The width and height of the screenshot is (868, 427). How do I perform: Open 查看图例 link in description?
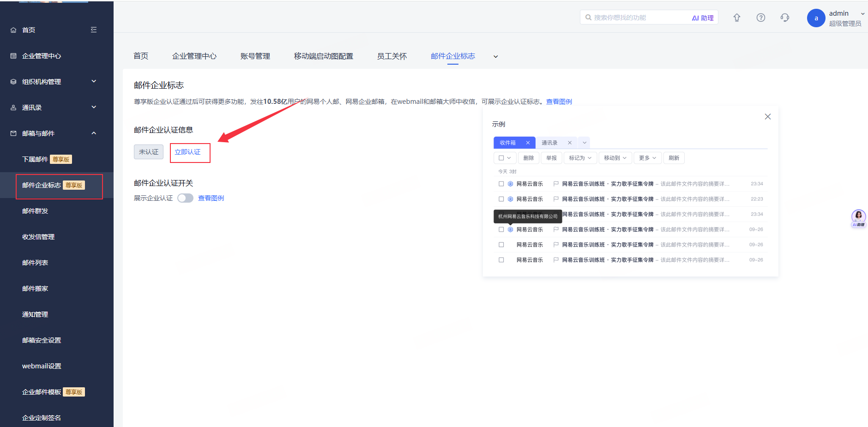(x=559, y=102)
